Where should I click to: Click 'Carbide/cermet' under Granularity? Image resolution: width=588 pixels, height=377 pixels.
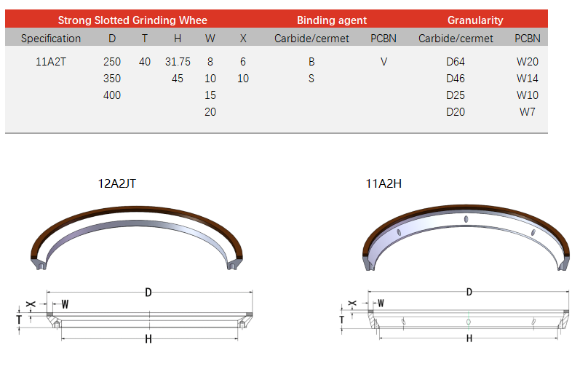pos(456,39)
